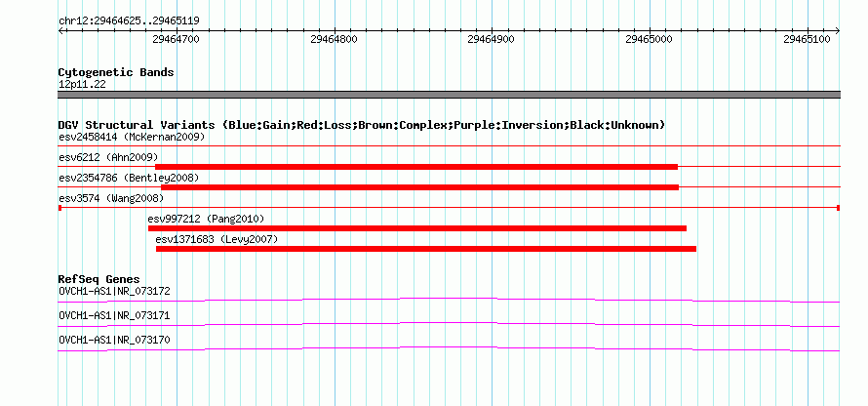Open gene OVCH1-AS1|NR_073170 label
This screenshot has width=868, height=406.
pos(114,340)
